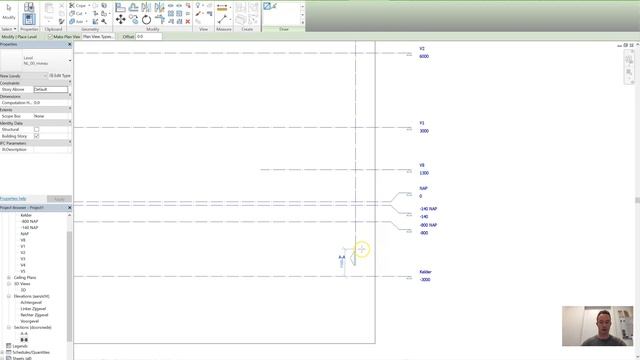Open the -800 NAP view in browser

coord(29,221)
